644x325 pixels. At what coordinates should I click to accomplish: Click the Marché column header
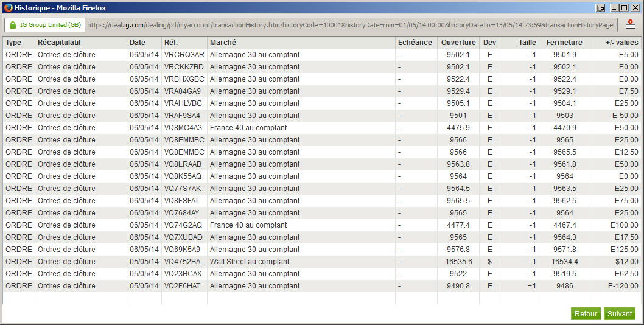223,43
